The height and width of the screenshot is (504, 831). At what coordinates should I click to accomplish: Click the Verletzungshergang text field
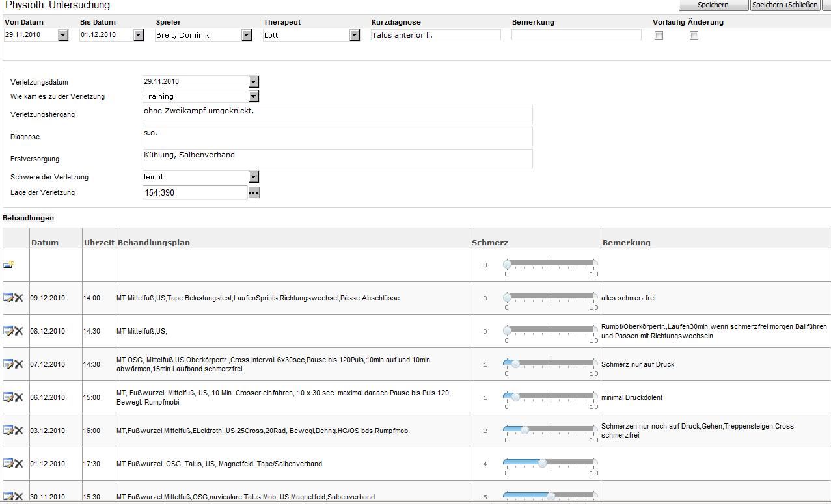coord(338,114)
